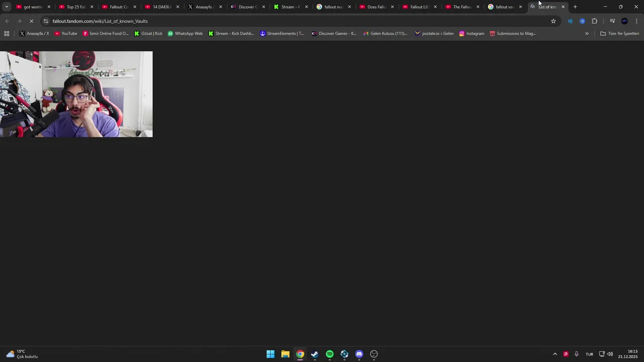Open Spotify from the taskbar

point(330,354)
